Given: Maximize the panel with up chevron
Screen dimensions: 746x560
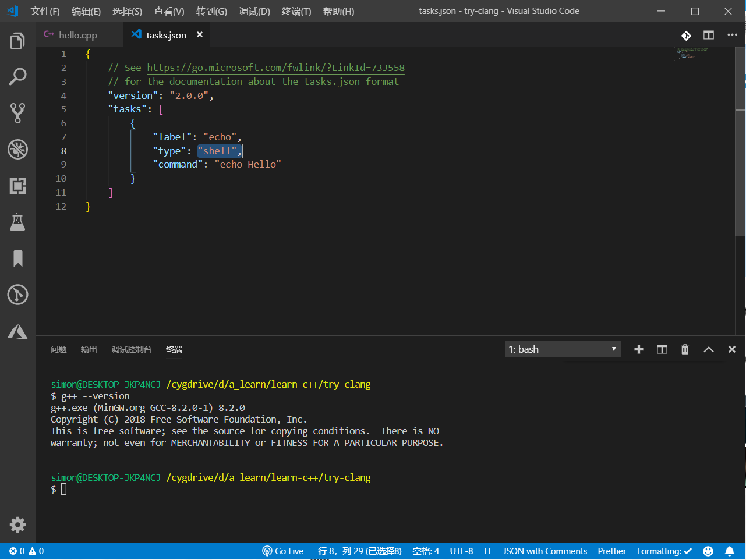Looking at the screenshot, I should 709,349.
